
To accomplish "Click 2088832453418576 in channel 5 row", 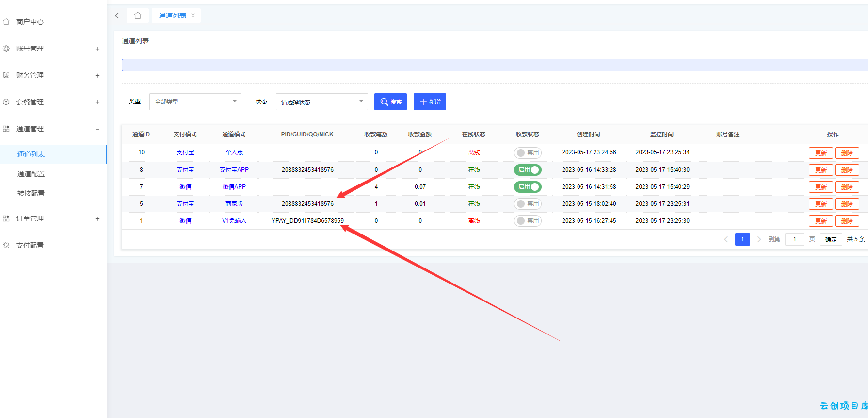I will pos(307,204).
